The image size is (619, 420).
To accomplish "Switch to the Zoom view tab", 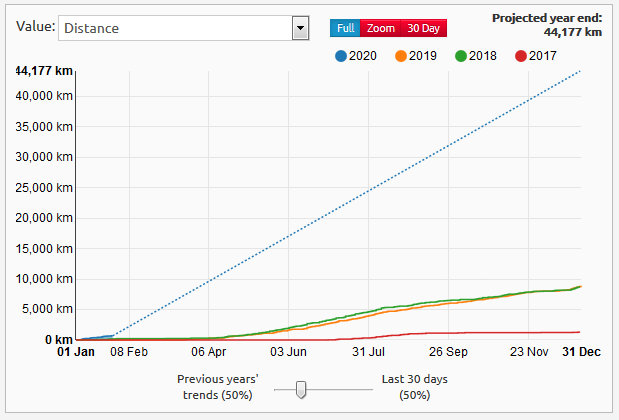I will tap(381, 28).
